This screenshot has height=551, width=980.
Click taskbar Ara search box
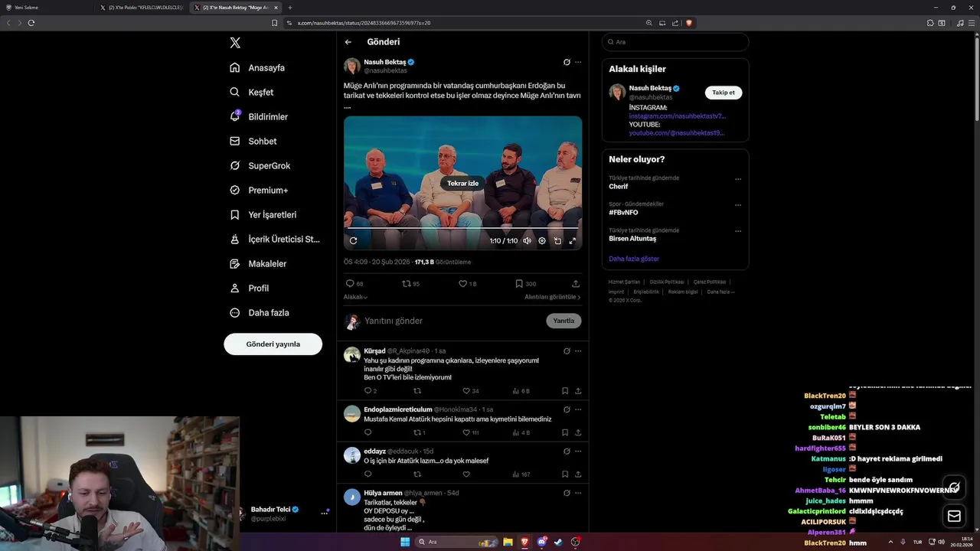click(x=456, y=542)
